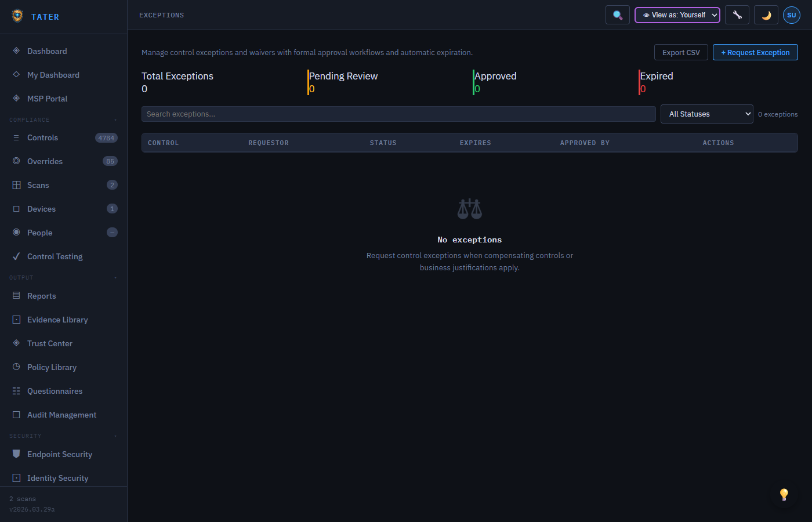Click the Controls list icon
812x522 pixels.
pos(16,137)
